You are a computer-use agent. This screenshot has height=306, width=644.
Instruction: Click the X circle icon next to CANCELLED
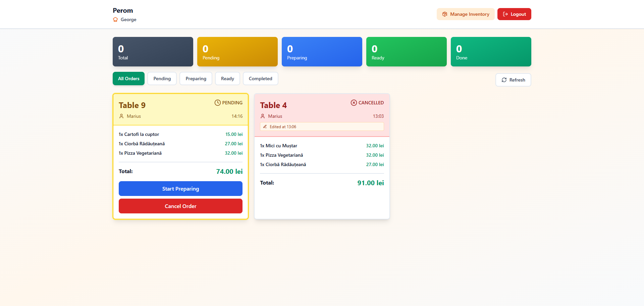pos(354,103)
